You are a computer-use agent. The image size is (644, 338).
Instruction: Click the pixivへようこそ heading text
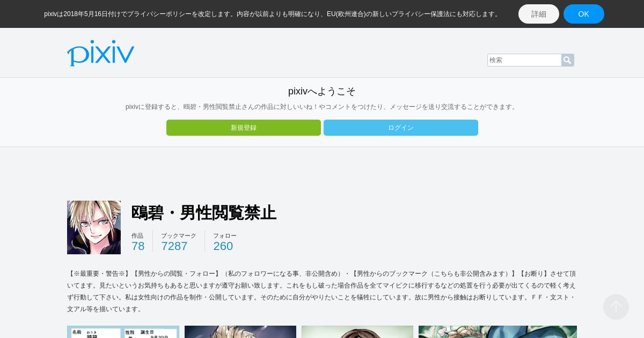322,91
